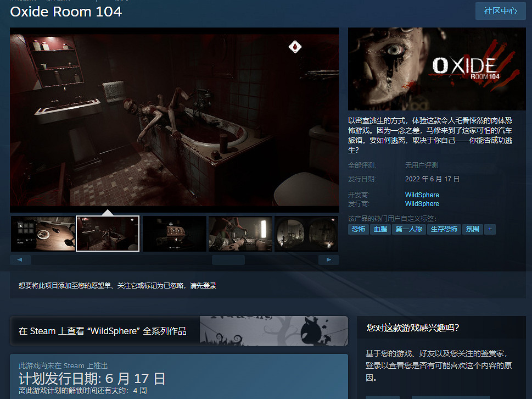
Task: Select the 第一人称 tag
Action: 407,229
